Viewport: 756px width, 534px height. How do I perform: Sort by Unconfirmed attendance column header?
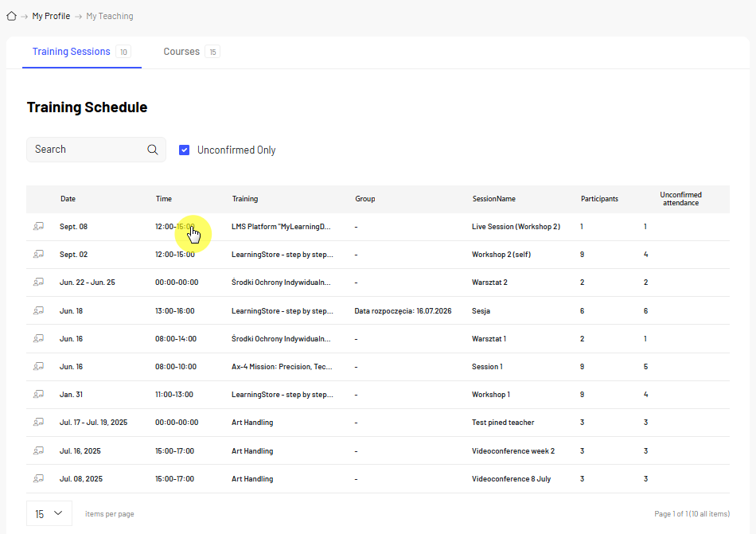tap(680, 199)
